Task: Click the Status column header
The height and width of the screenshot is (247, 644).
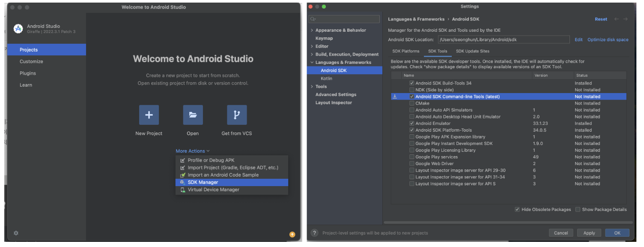Action: coord(600,75)
